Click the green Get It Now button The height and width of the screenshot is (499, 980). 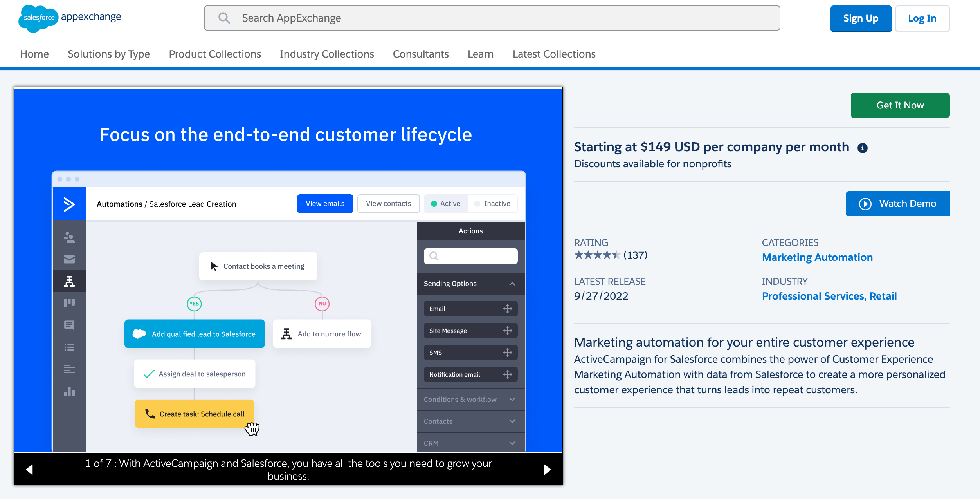[900, 105]
